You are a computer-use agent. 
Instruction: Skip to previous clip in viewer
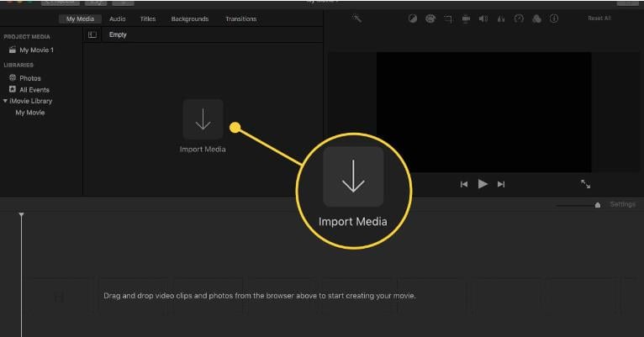click(x=464, y=184)
